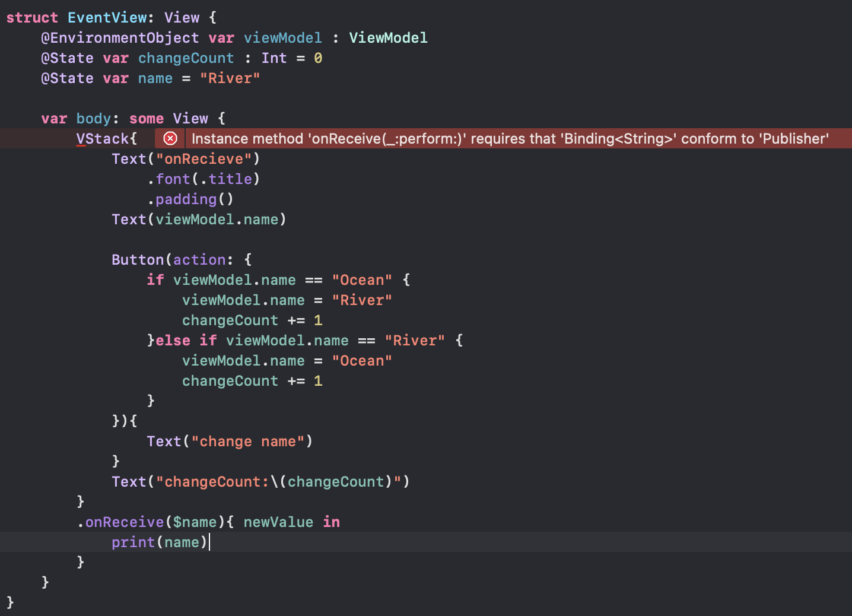Click the red error icon beside VStack
Screen dimensions: 852x616
pyautogui.click(x=170, y=138)
